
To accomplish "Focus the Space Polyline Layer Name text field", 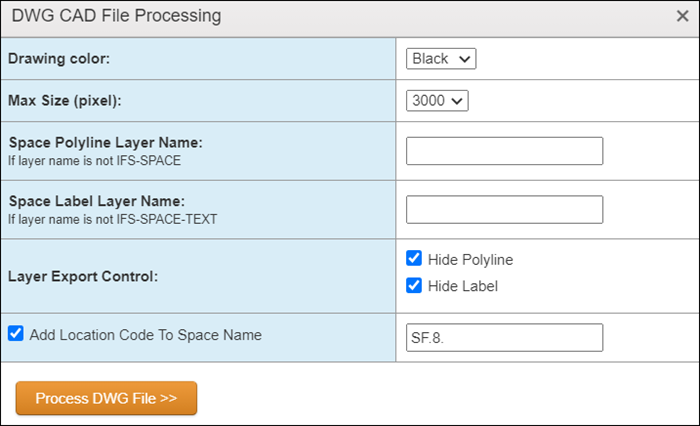I will pyautogui.click(x=504, y=151).
